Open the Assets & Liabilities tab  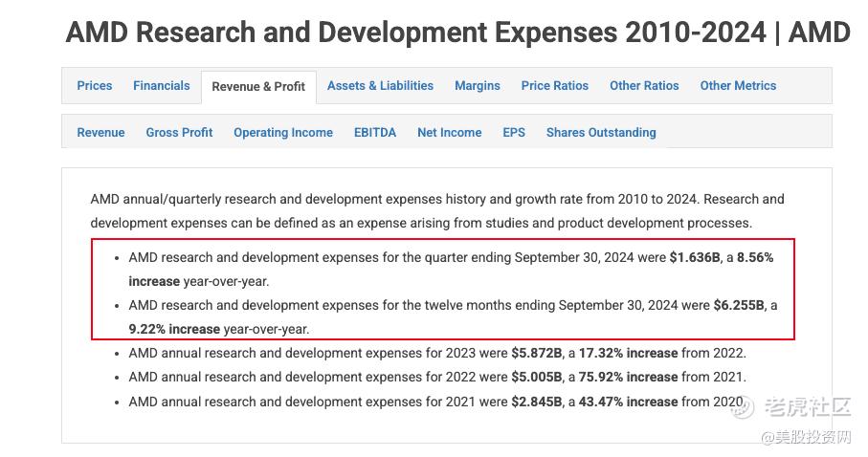tap(380, 86)
